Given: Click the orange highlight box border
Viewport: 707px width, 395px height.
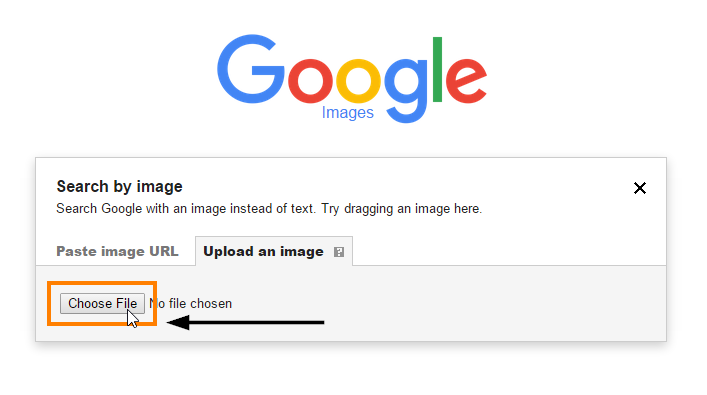Looking at the screenshot, I should tap(102, 284).
